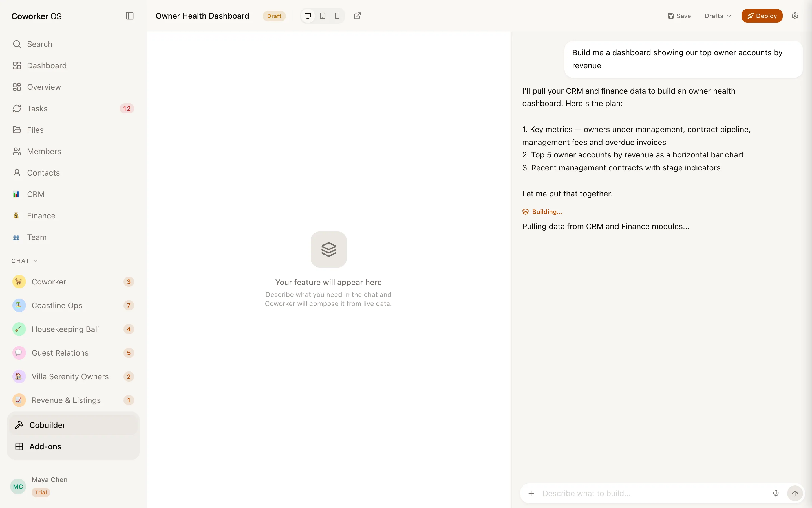Click the microphone voice input icon

pyautogui.click(x=776, y=493)
